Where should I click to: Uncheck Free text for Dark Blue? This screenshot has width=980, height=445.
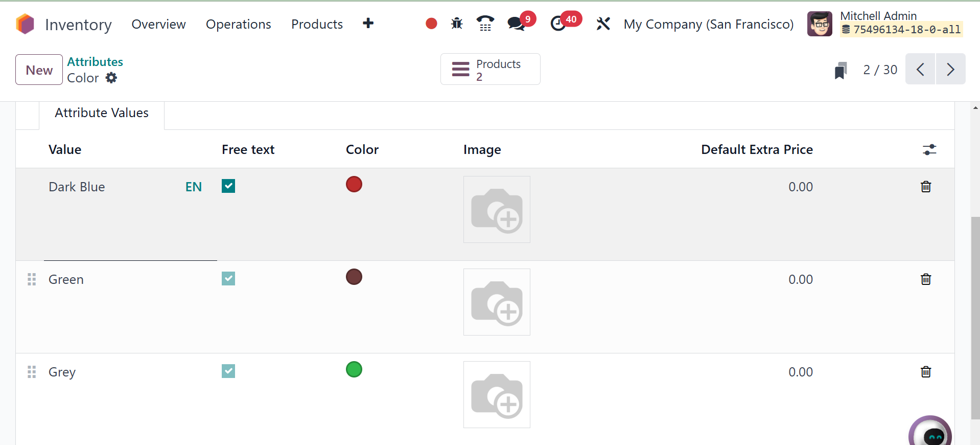(x=228, y=186)
